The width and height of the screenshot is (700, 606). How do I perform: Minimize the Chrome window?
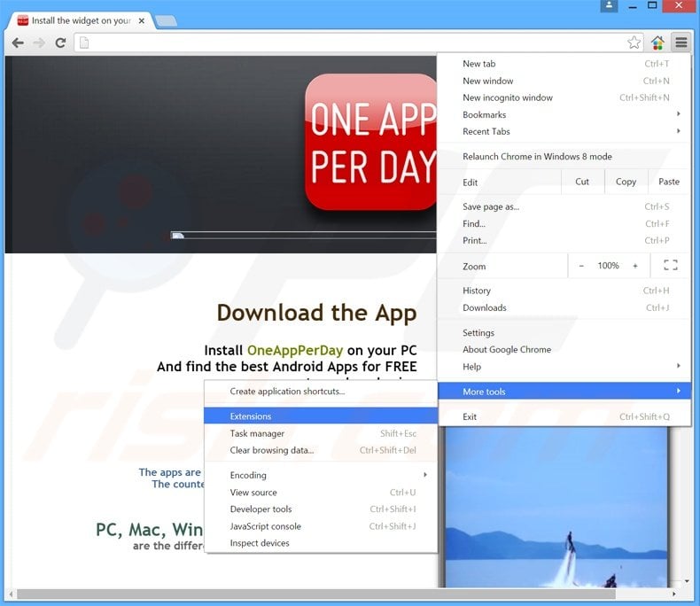tap(632, 6)
